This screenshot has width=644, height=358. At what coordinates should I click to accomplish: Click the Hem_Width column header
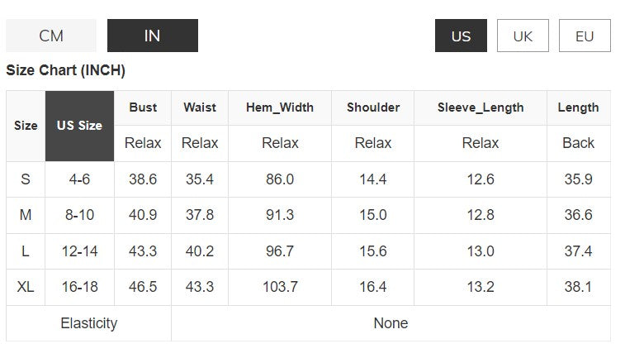[280, 107]
